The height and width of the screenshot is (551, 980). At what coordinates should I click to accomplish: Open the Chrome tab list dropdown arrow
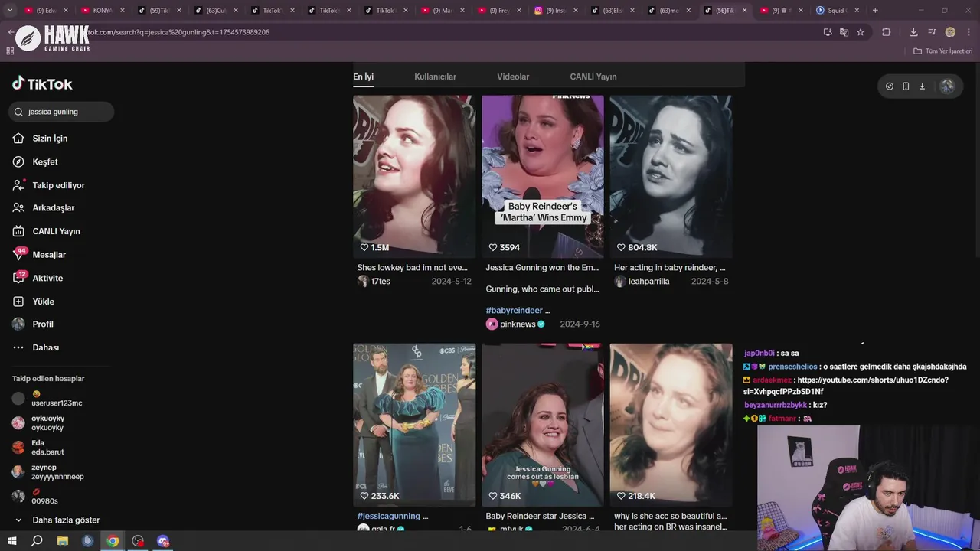(11, 11)
